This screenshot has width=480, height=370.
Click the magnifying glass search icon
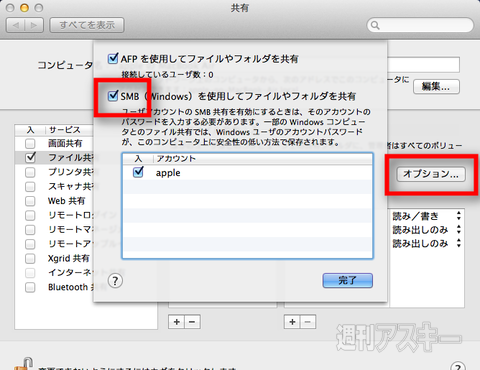tap(375, 25)
